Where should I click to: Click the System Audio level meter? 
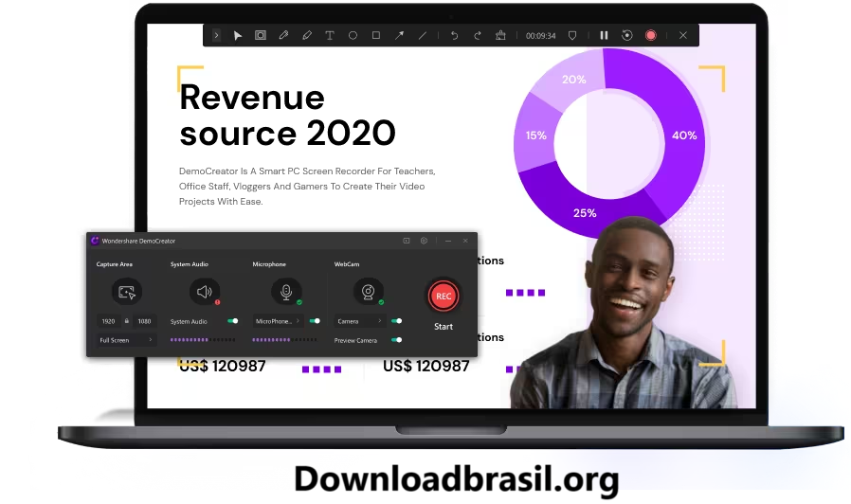click(x=203, y=340)
